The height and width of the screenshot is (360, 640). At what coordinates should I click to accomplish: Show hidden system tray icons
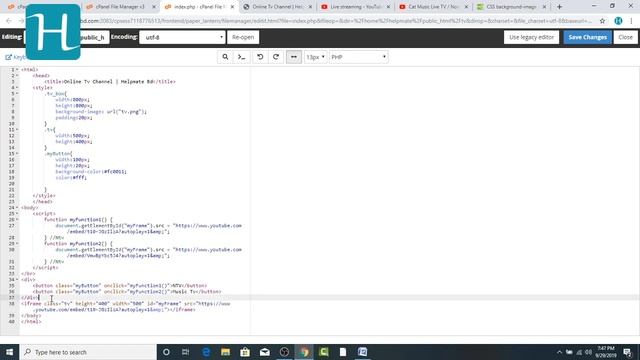pyautogui.click(x=559, y=352)
